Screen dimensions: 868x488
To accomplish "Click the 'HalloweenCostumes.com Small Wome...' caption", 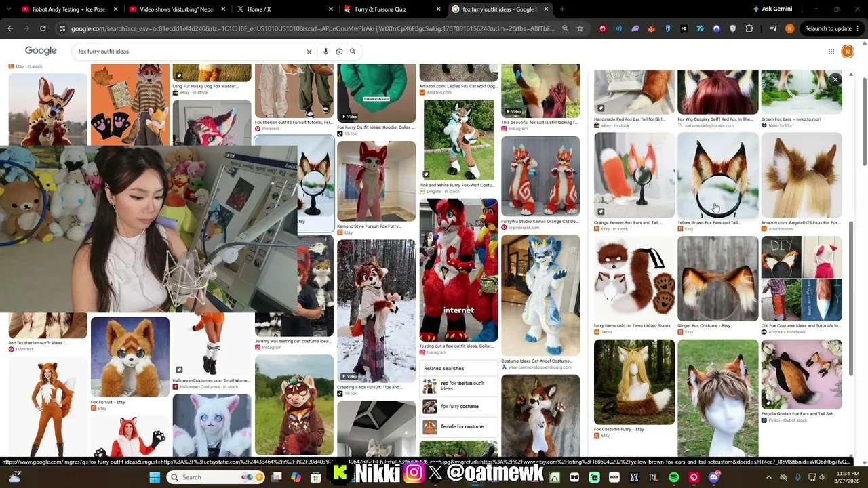I will (x=212, y=380).
